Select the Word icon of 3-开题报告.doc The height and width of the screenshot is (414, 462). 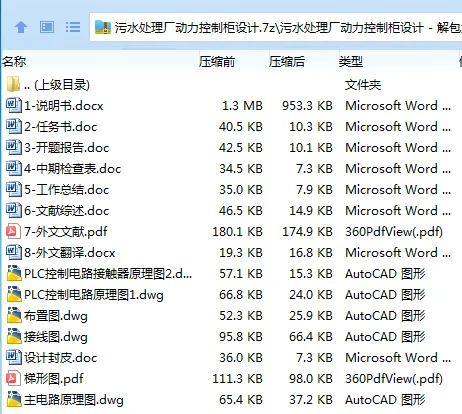[13, 147]
